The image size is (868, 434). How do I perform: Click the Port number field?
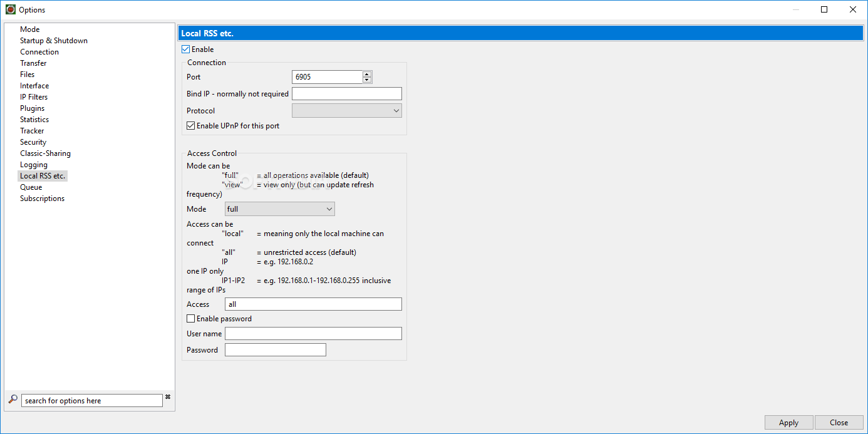tap(327, 77)
